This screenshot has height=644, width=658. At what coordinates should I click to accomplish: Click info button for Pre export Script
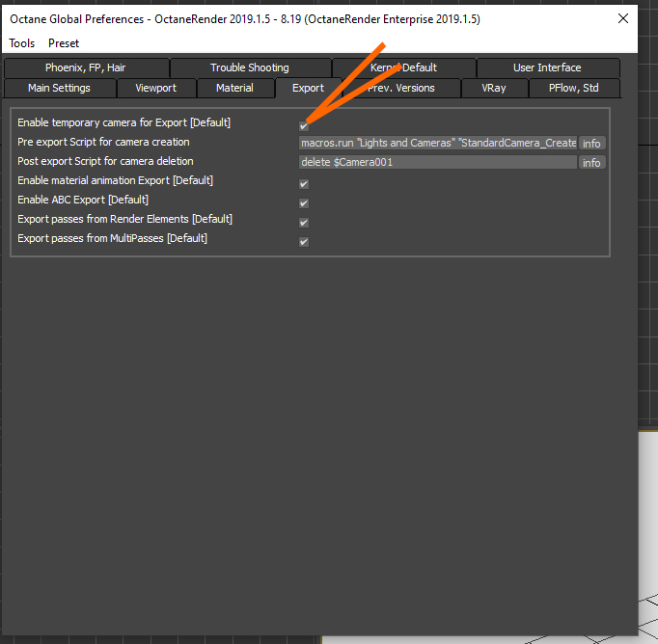pos(591,144)
